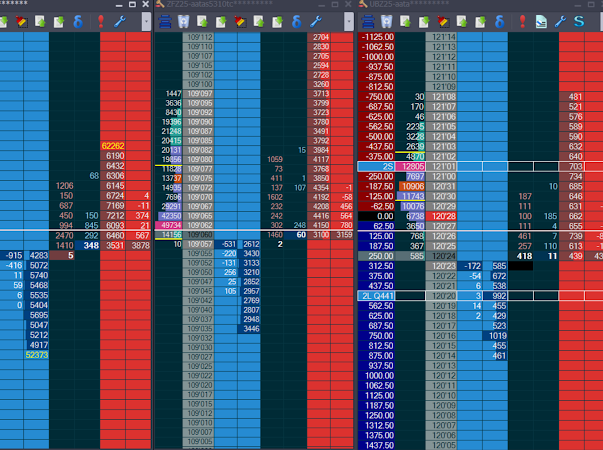Click the red-highlighted 120'28 price in UBZ25
603x450 pixels.
pyautogui.click(x=441, y=216)
